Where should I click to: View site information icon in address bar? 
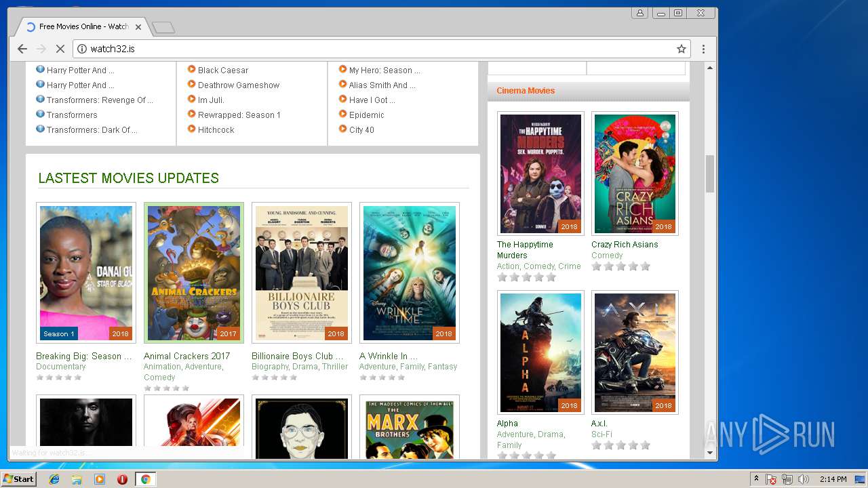click(x=82, y=49)
